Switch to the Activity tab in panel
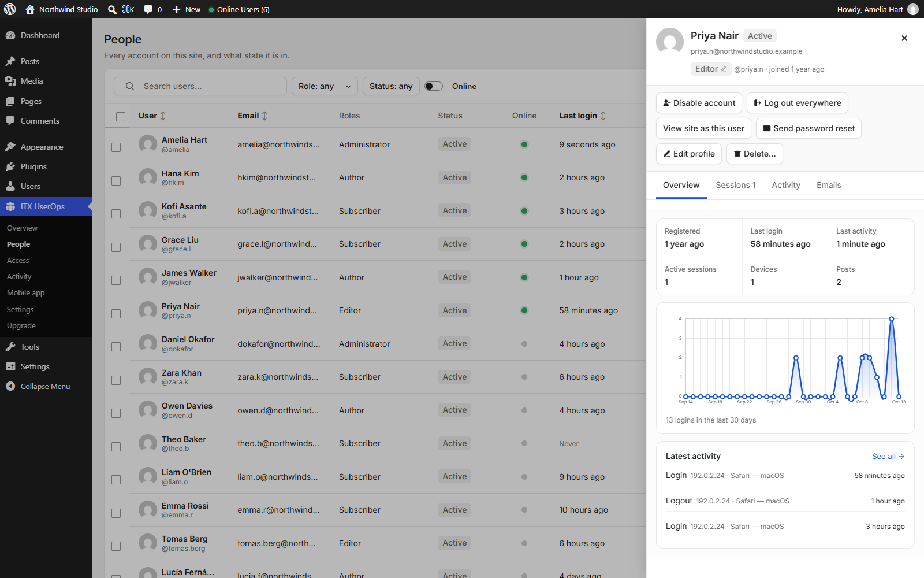The image size is (924, 578). tap(786, 185)
